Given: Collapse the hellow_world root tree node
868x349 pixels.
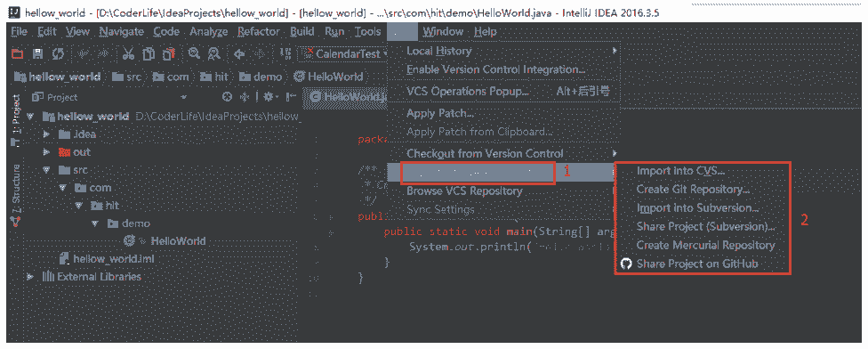Looking at the screenshot, I should tap(31, 117).
